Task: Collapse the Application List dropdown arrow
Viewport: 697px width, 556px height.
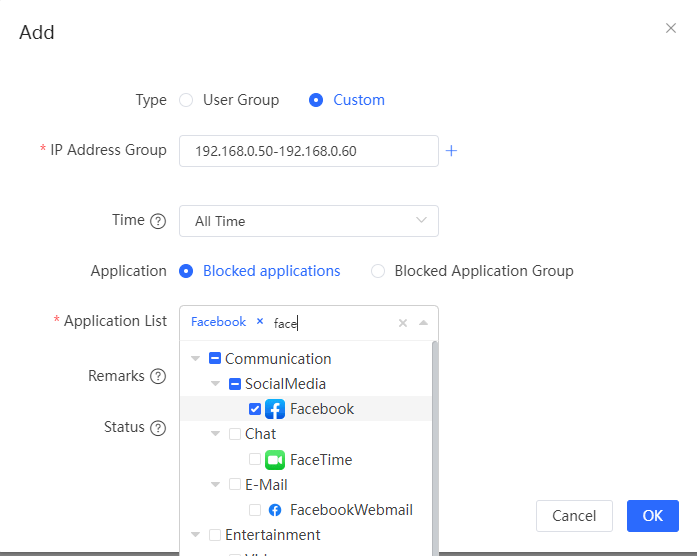Action: click(423, 323)
